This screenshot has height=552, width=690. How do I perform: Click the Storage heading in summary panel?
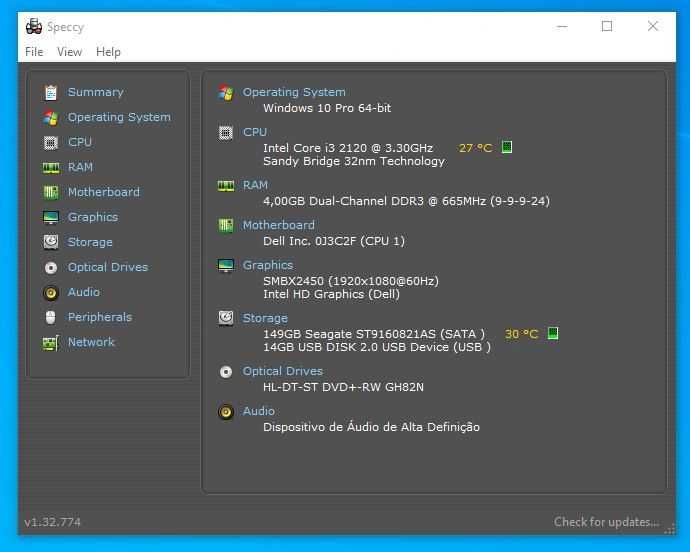(265, 318)
